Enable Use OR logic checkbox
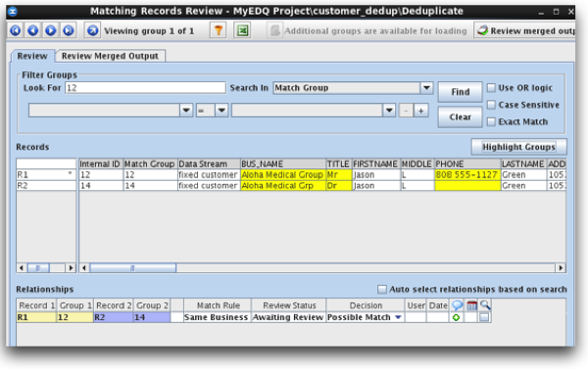The image size is (588, 369). pyautogui.click(x=491, y=88)
